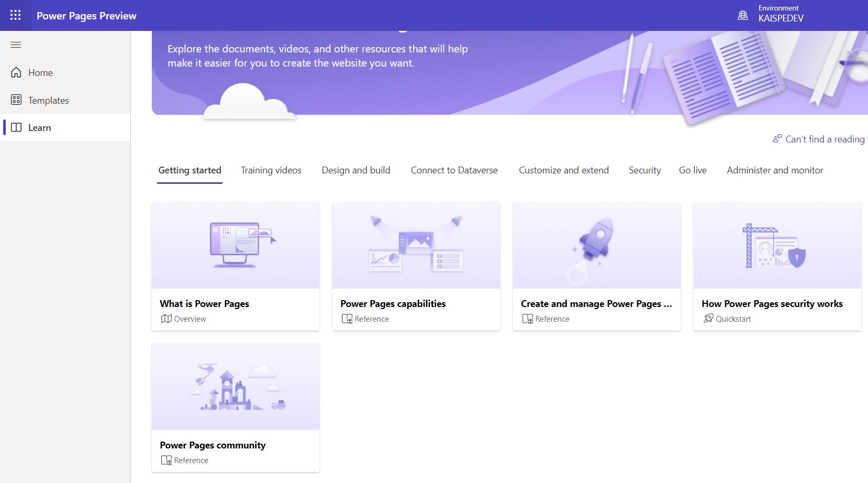This screenshot has width=868, height=483.
Task: Open the What is Power Pages card
Action: [235, 266]
